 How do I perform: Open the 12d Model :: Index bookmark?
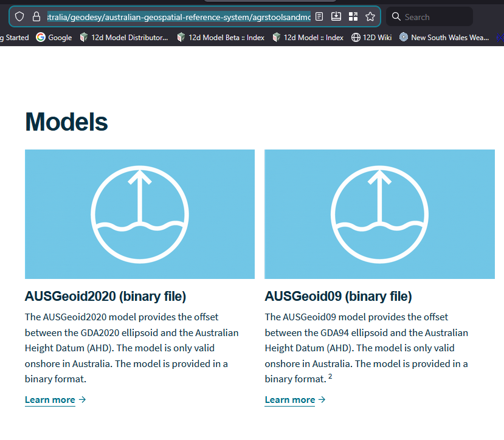click(308, 38)
